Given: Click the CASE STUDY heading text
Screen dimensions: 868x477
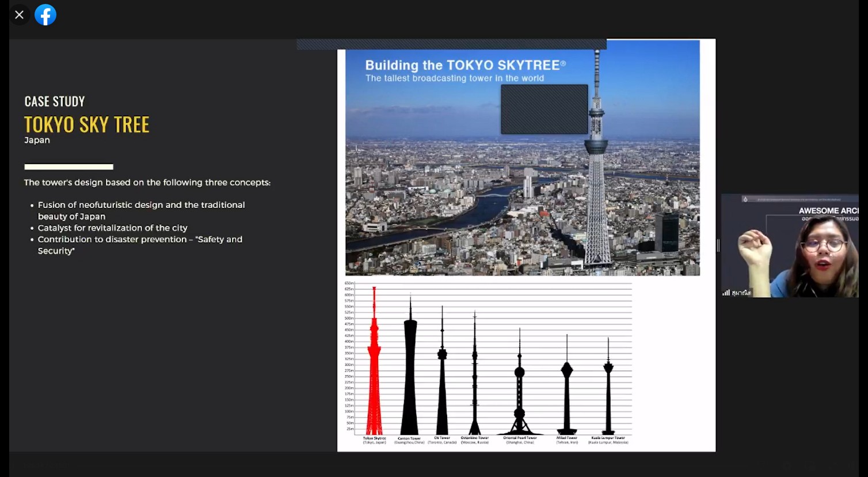Looking at the screenshot, I should point(55,101).
